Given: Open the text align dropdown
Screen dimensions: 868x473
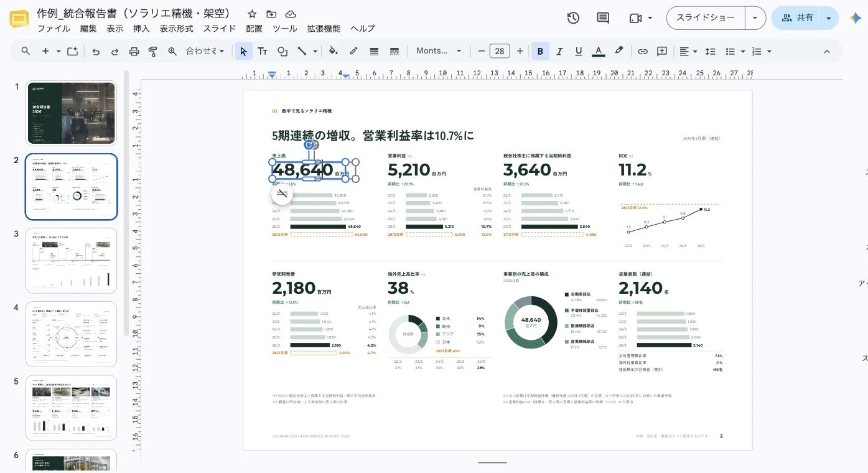Looking at the screenshot, I should pyautogui.click(x=688, y=51).
